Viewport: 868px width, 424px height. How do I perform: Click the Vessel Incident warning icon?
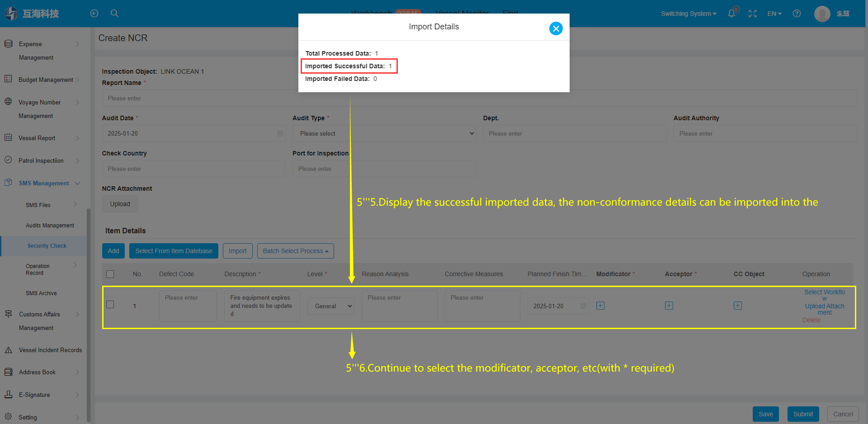pos(8,350)
